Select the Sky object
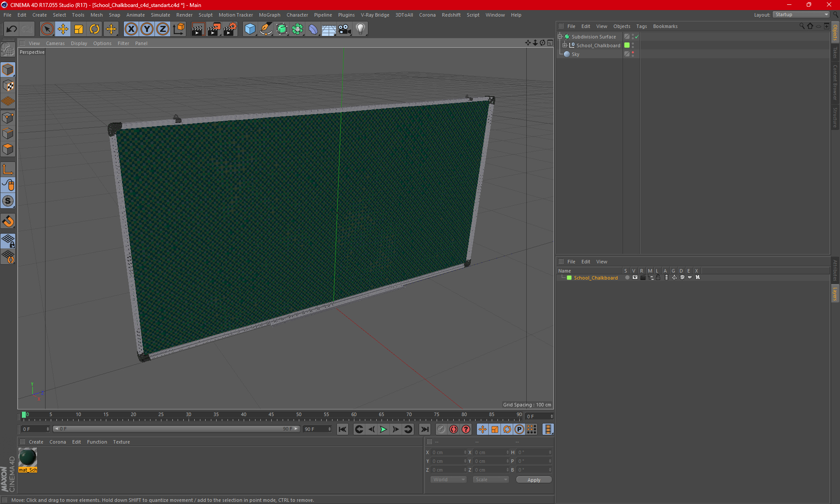This screenshot has width=840, height=504. pos(575,54)
